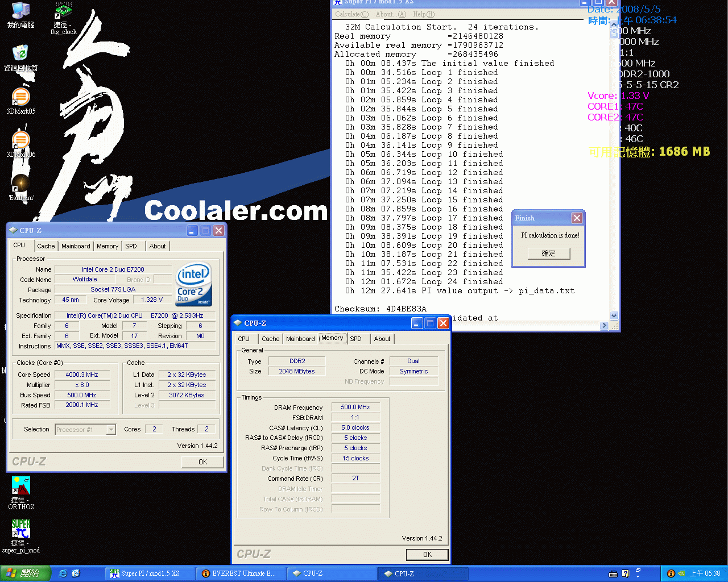Open Calculate(C) menu in Super PI
728x582 pixels.
(x=351, y=14)
